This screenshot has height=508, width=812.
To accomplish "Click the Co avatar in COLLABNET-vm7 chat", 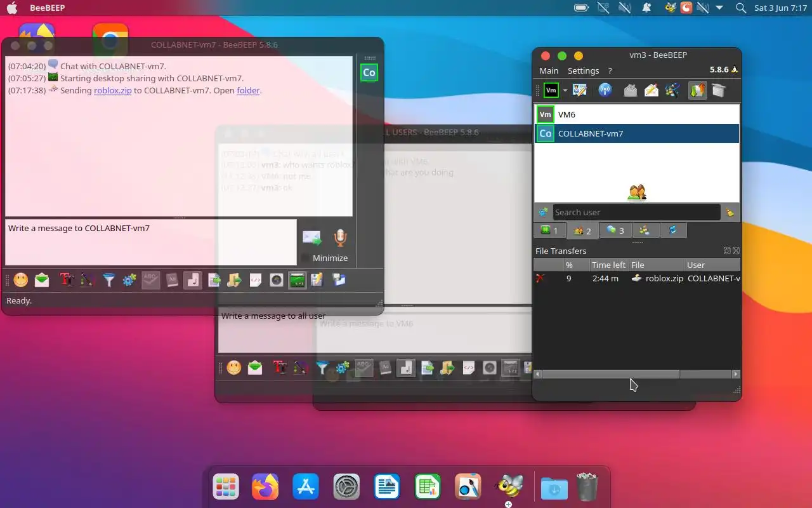I will click(369, 72).
